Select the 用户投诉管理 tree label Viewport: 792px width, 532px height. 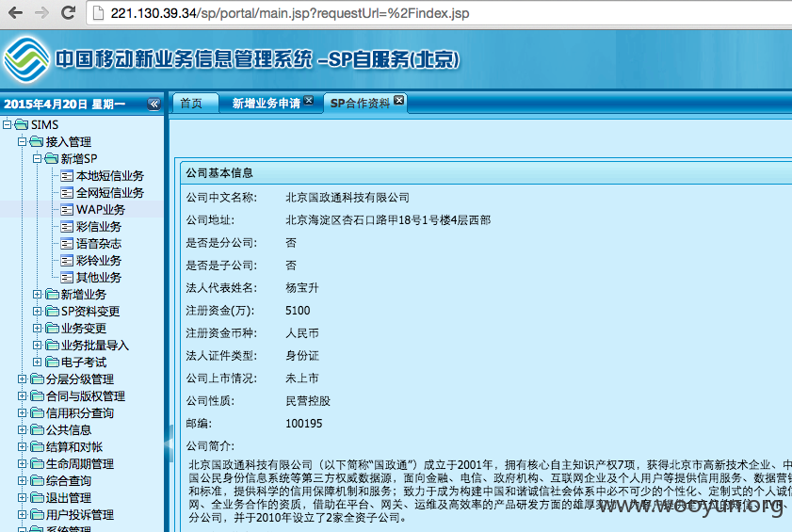coord(79,514)
